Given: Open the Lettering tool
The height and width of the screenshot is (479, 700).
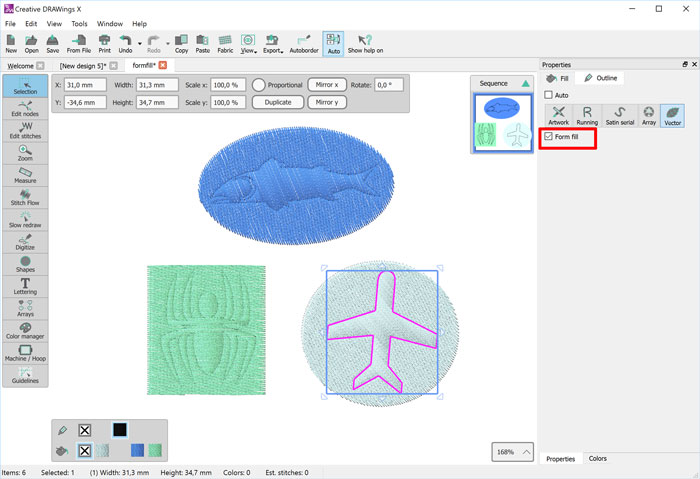Looking at the screenshot, I should click(x=24, y=287).
